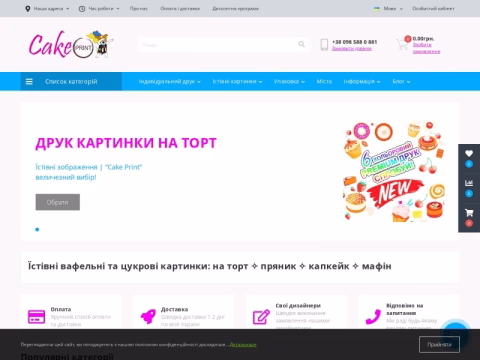Click the compare chart icon in side panel
This screenshot has width=480, height=360.
[469, 183]
